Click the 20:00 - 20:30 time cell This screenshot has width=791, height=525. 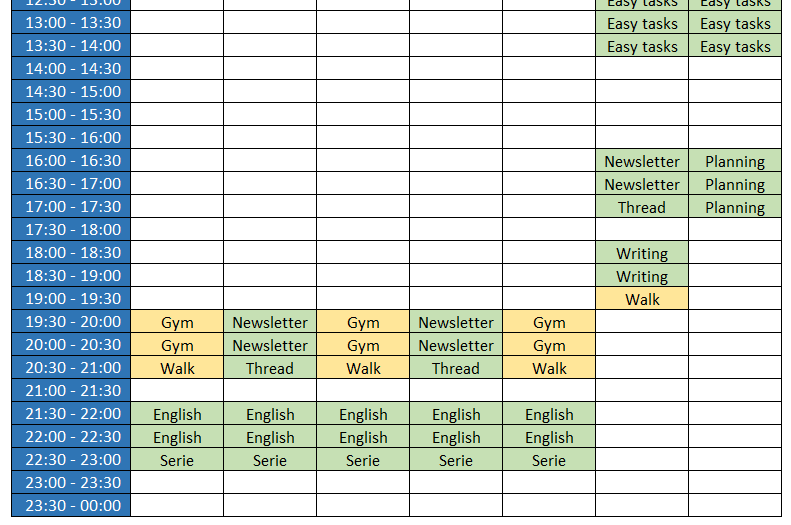pos(72,345)
